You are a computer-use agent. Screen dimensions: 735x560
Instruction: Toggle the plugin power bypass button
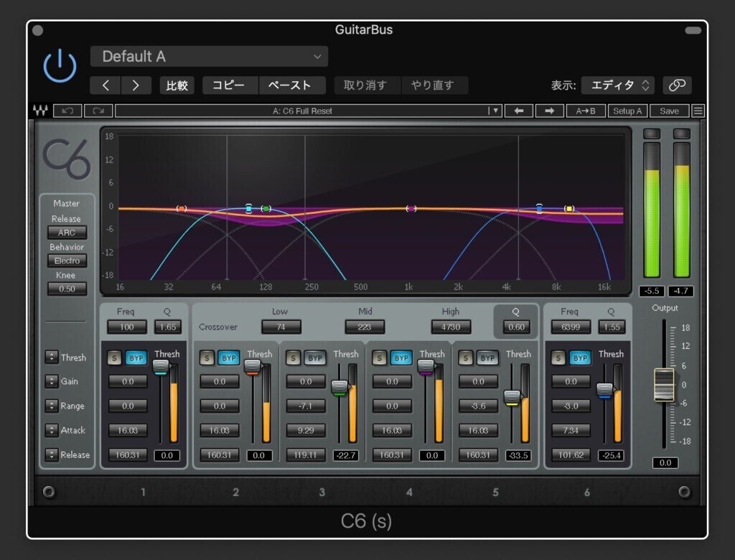click(x=60, y=66)
